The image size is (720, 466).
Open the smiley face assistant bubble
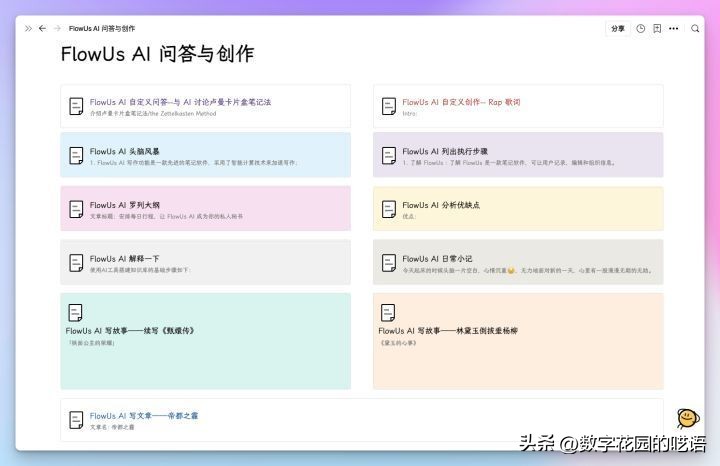pyautogui.click(x=687, y=418)
